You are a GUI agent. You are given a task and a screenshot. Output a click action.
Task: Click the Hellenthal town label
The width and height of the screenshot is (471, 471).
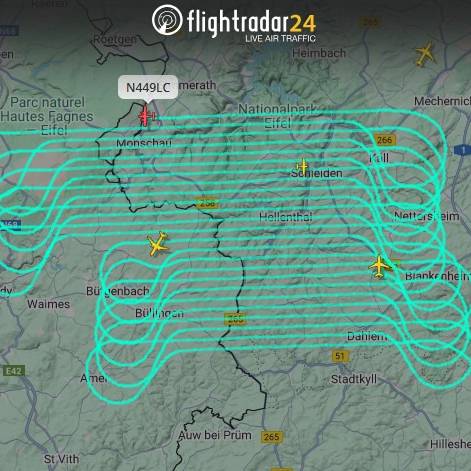coord(286,217)
